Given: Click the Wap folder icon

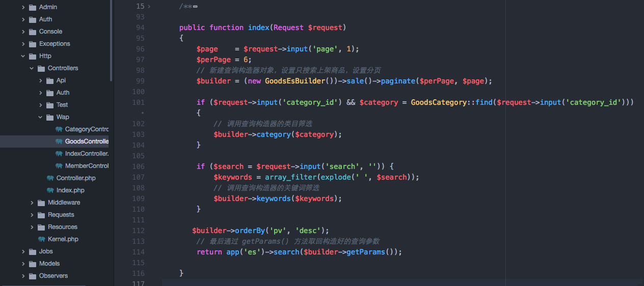Looking at the screenshot, I should 50,117.
